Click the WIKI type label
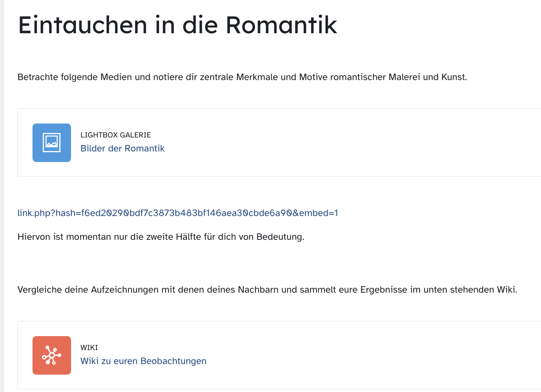541x392 pixels. point(89,347)
